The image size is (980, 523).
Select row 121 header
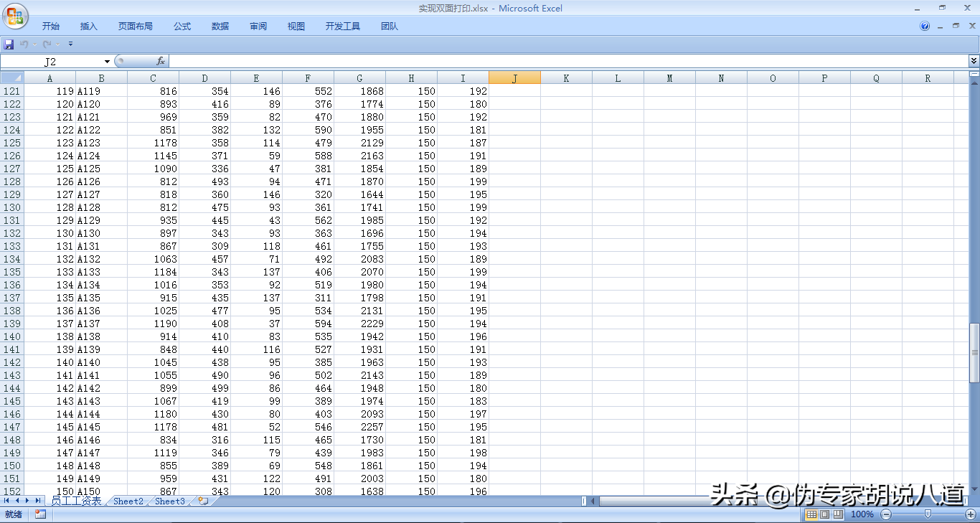coord(12,91)
